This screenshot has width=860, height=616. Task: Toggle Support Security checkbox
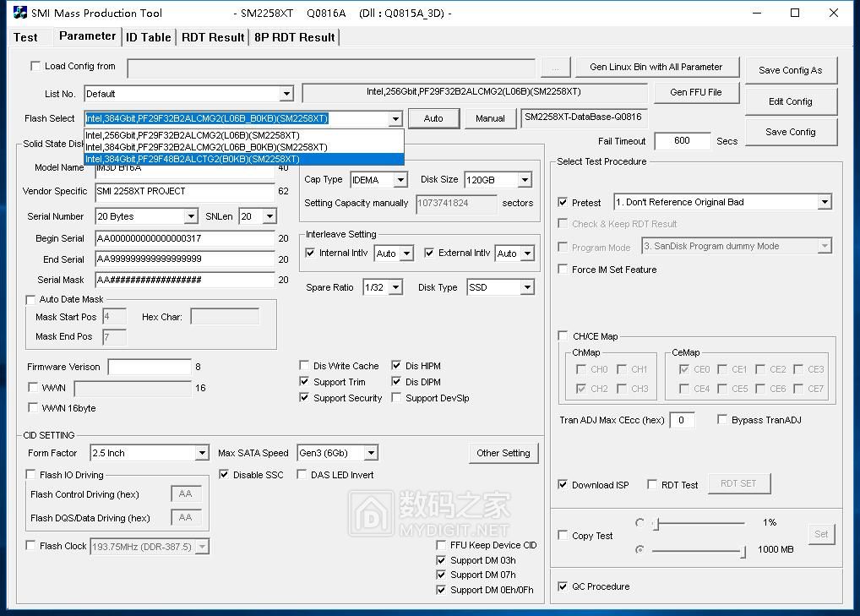point(304,398)
